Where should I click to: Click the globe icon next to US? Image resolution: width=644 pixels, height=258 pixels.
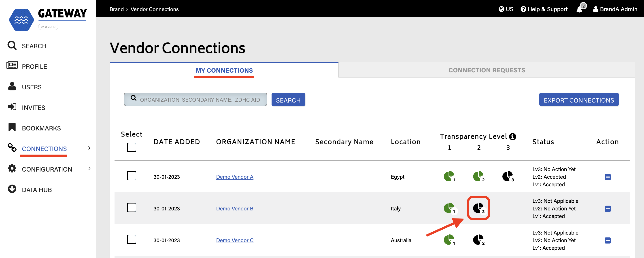(501, 9)
